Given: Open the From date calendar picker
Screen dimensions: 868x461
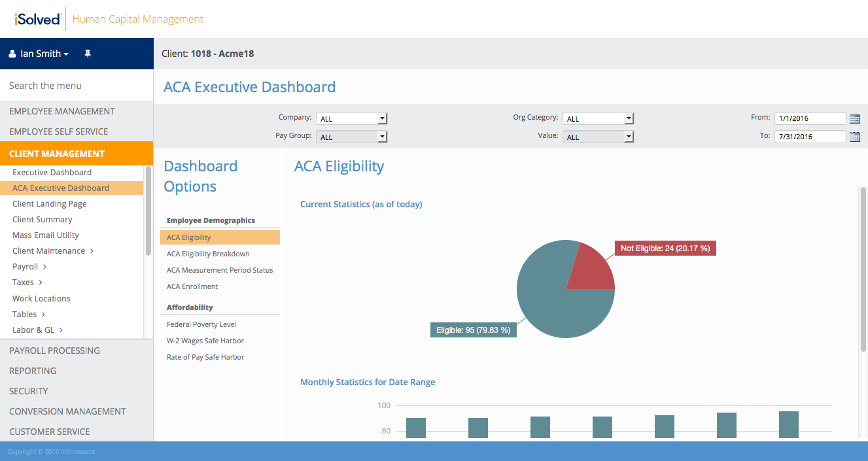Looking at the screenshot, I should click(856, 118).
